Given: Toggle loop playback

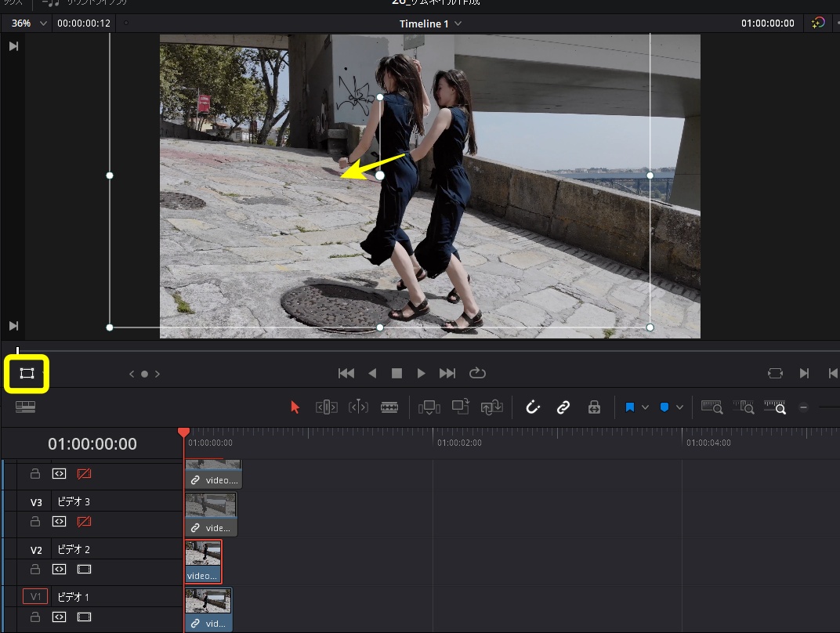Looking at the screenshot, I should pyautogui.click(x=477, y=373).
